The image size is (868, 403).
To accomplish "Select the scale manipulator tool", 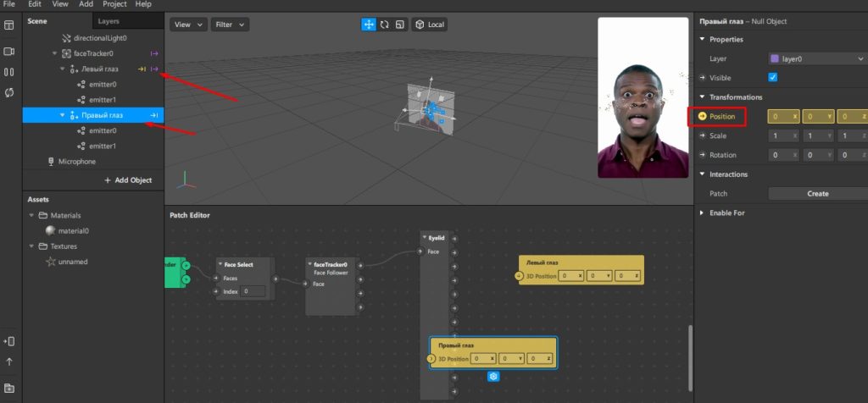I will [400, 25].
